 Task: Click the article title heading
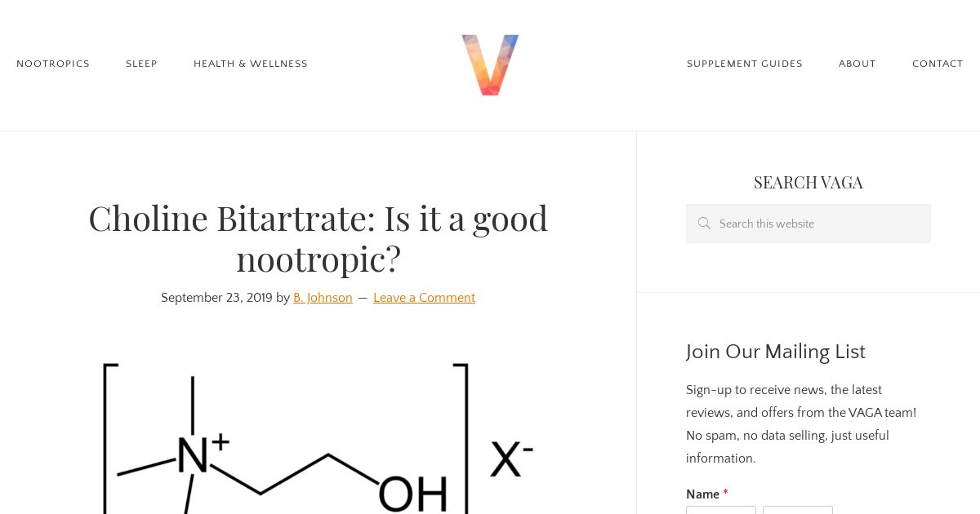click(318, 238)
